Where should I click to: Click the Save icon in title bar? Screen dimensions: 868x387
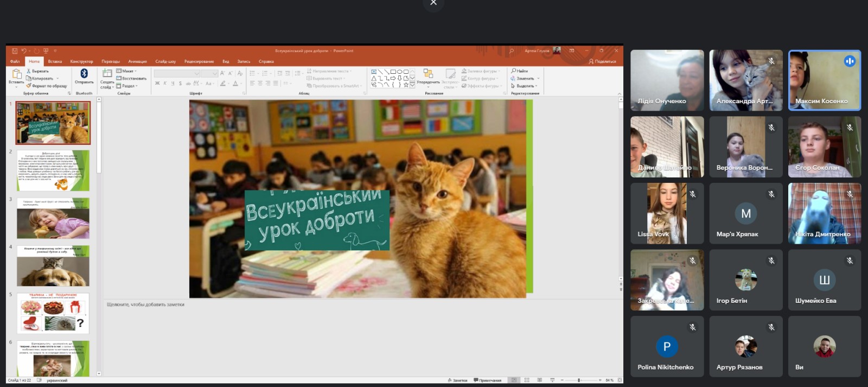click(x=15, y=51)
